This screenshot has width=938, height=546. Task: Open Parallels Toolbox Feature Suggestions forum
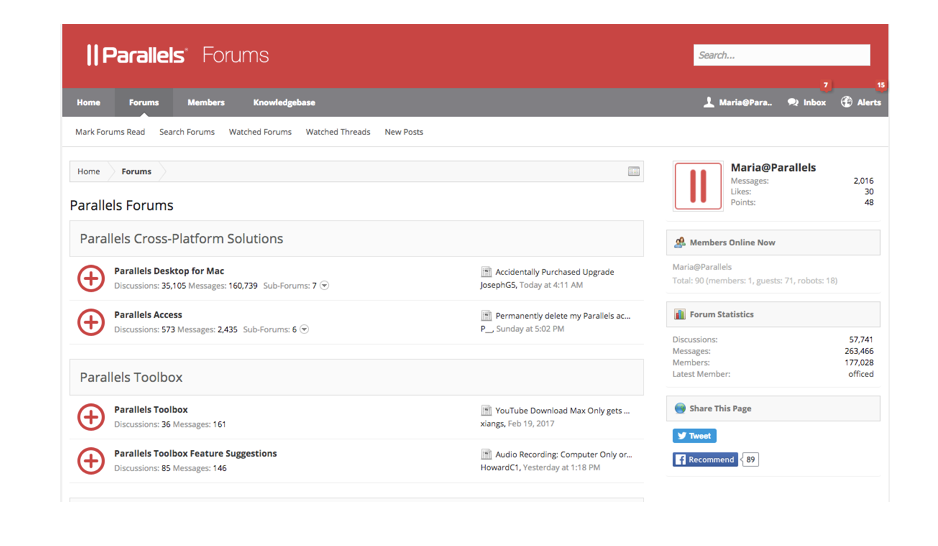[x=196, y=453]
